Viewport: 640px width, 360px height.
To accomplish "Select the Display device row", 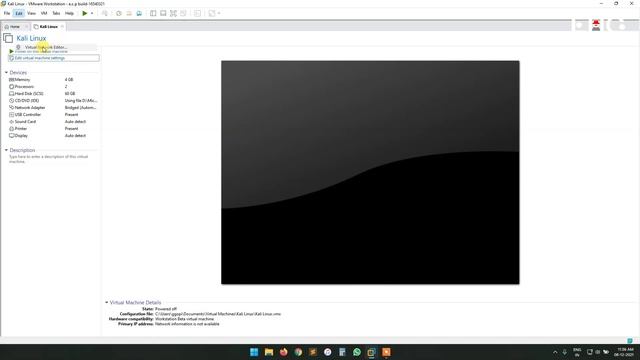I will [x=53, y=136].
